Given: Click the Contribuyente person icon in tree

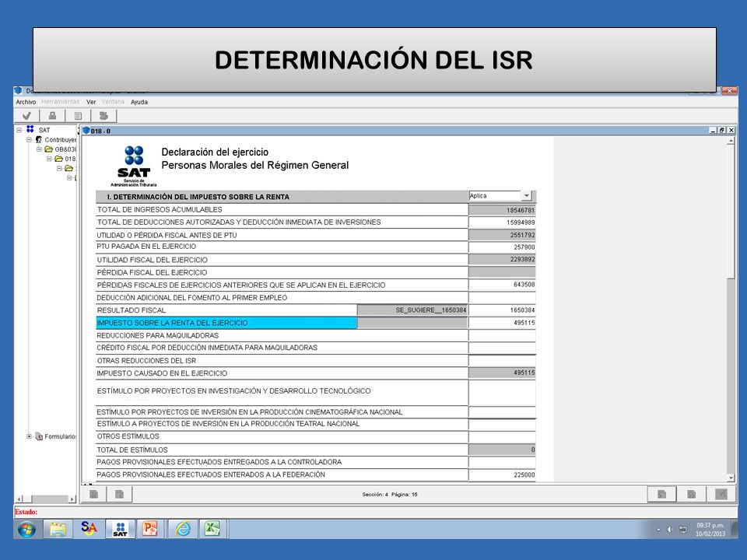Looking at the screenshot, I should pyautogui.click(x=39, y=139).
